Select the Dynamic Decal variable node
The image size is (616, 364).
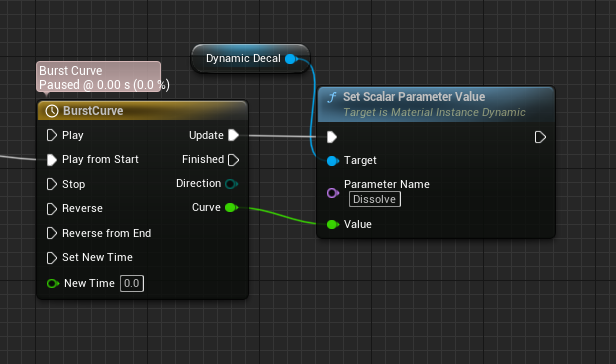(250, 59)
